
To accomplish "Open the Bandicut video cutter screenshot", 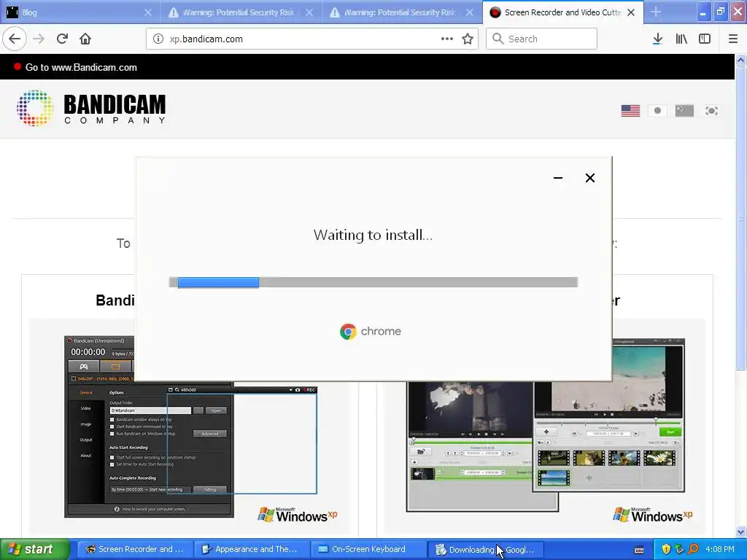I will 546,425.
